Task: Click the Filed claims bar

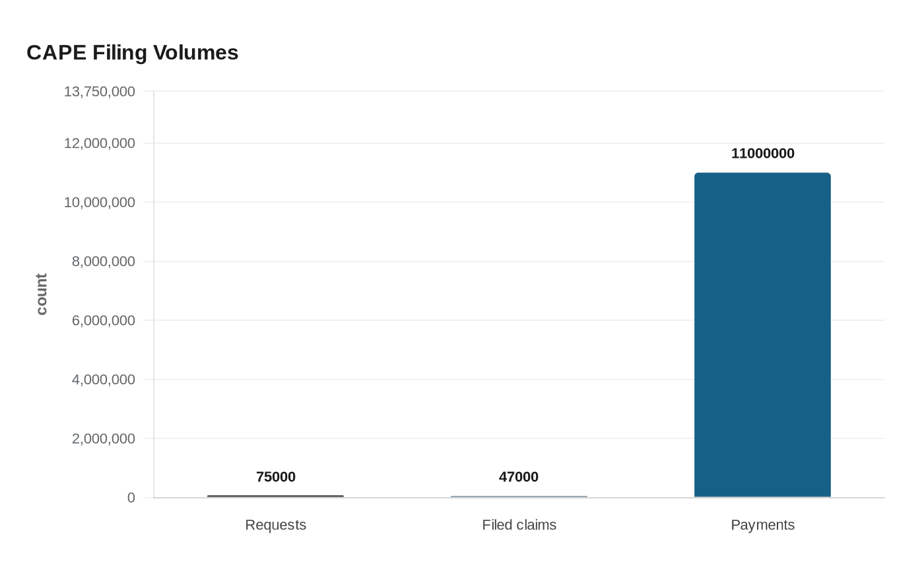Action: pyautogui.click(x=519, y=495)
